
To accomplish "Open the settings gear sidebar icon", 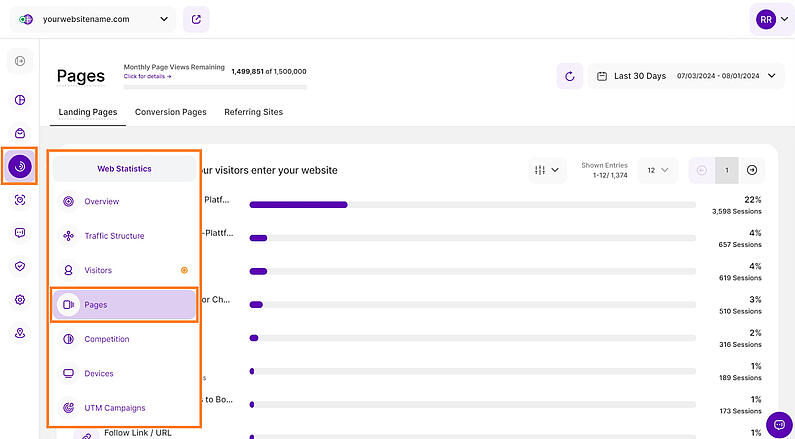I will pyautogui.click(x=20, y=300).
